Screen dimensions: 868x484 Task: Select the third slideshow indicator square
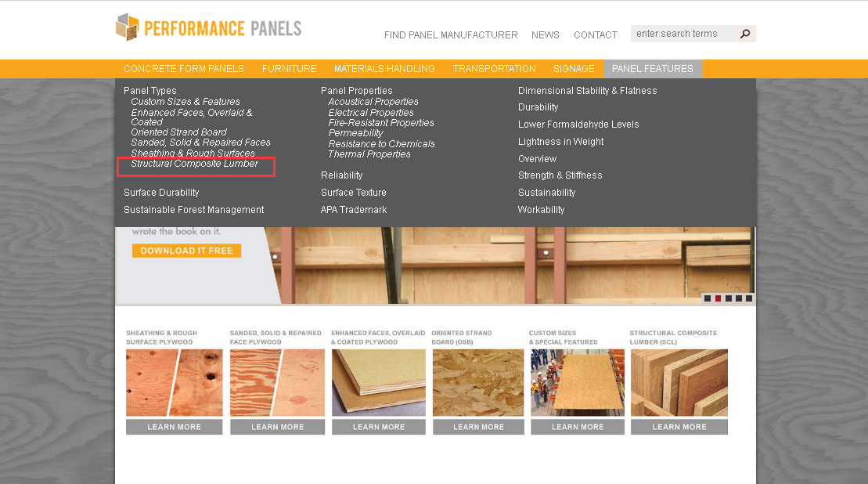728,298
